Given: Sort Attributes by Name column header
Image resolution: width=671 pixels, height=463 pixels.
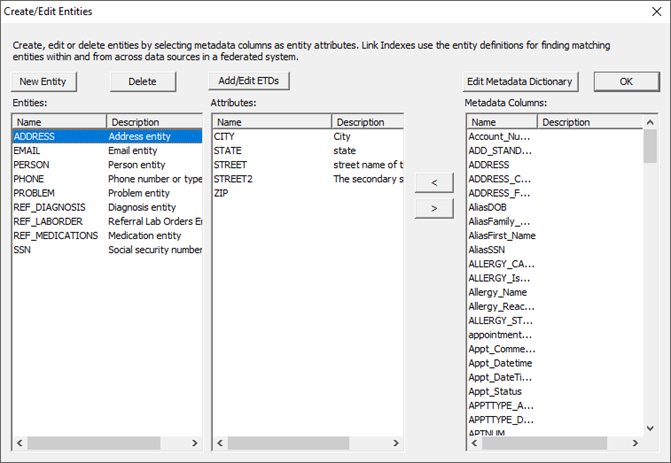Looking at the screenshot, I should pos(272,122).
